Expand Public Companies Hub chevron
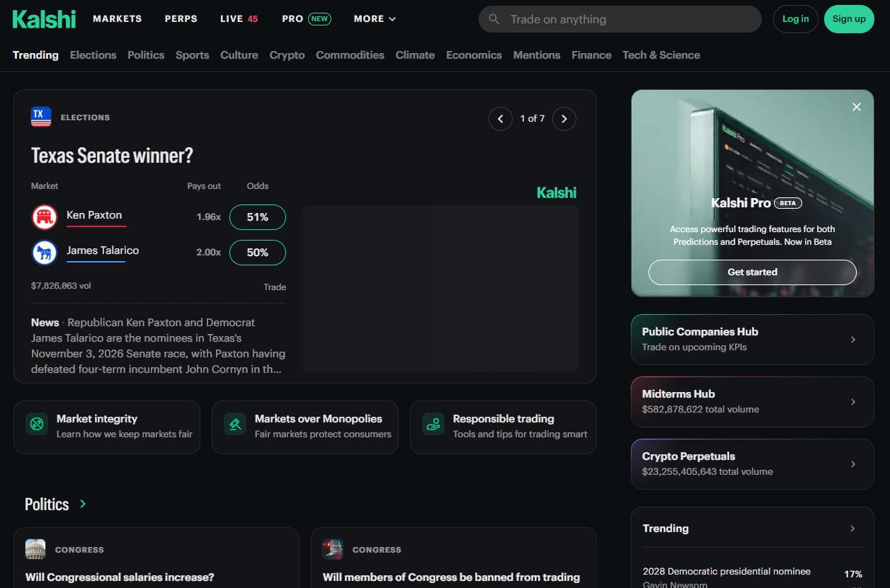The height and width of the screenshot is (588, 890). (x=853, y=340)
